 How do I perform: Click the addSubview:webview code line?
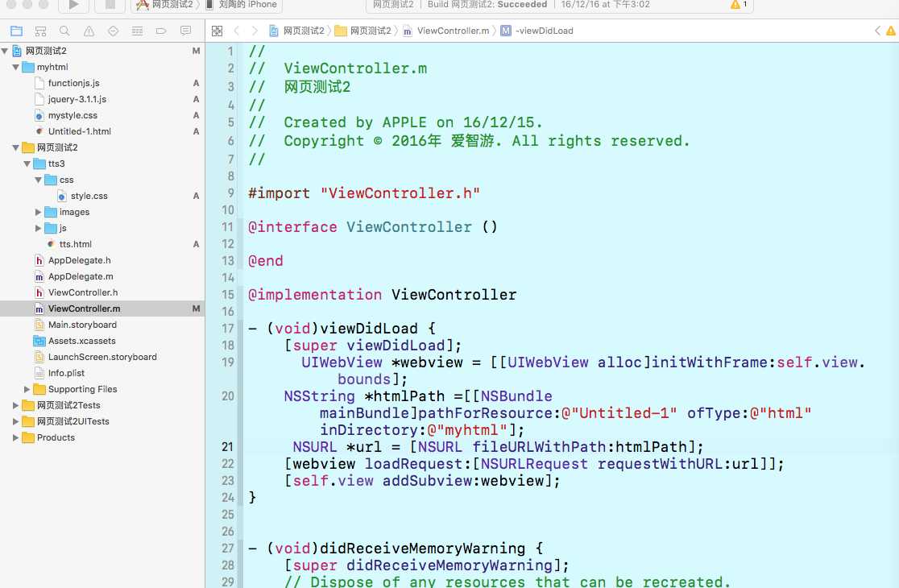(422, 481)
